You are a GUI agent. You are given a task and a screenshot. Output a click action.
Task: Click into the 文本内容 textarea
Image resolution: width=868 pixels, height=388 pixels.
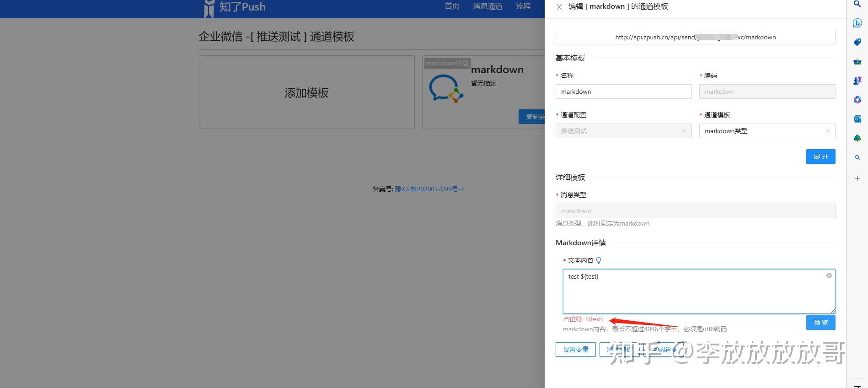point(699,291)
